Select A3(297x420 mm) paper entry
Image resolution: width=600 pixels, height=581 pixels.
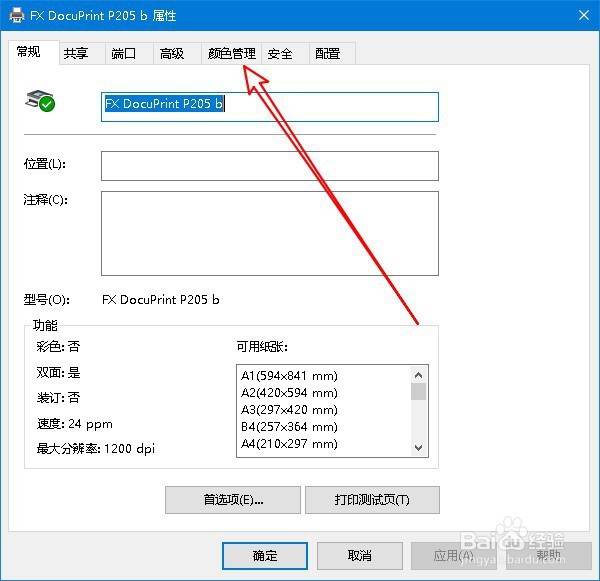(x=289, y=410)
